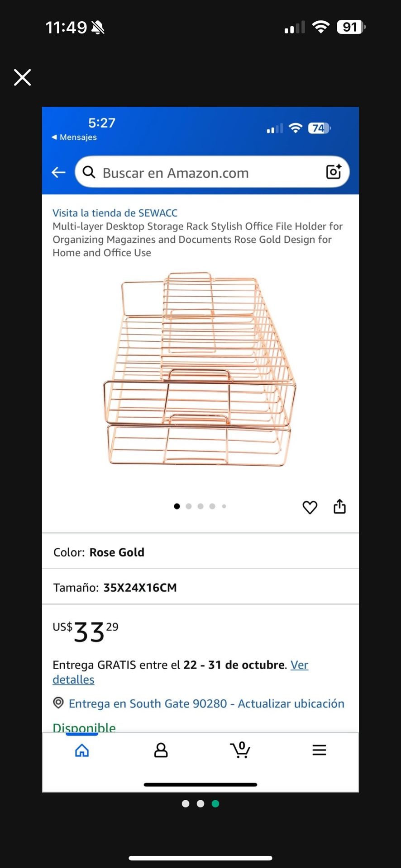The height and width of the screenshot is (868, 401).
Task: Add product to wishlist with heart
Action: tap(310, 507)
